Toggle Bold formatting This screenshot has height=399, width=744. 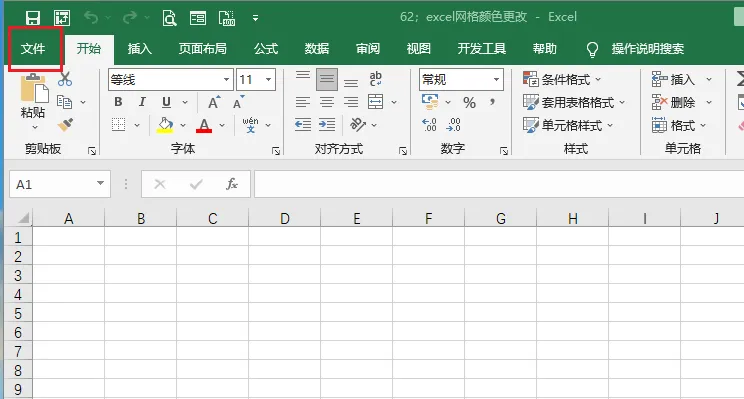(x=118, y=102)
